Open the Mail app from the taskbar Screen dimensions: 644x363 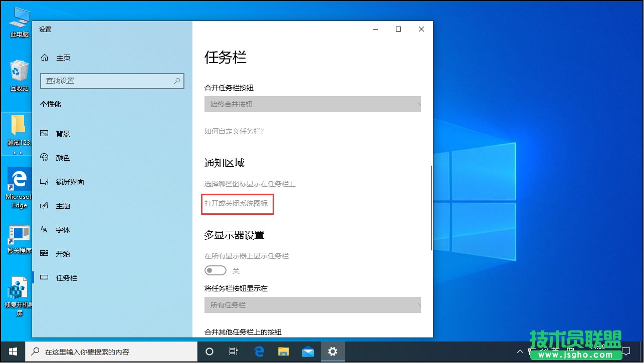pyautogui.click(x=308, y=352)
